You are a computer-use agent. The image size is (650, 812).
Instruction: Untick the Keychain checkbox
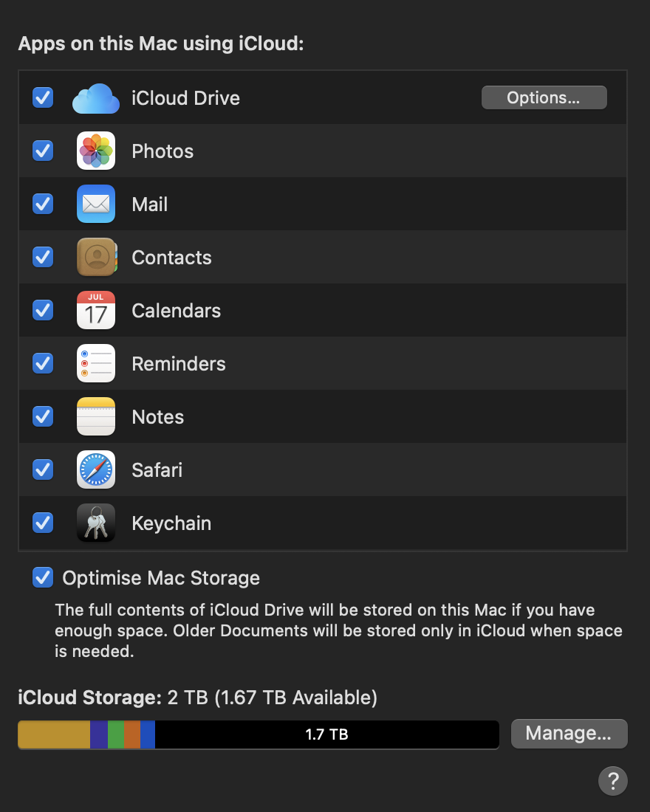click(x=43, y=523)
